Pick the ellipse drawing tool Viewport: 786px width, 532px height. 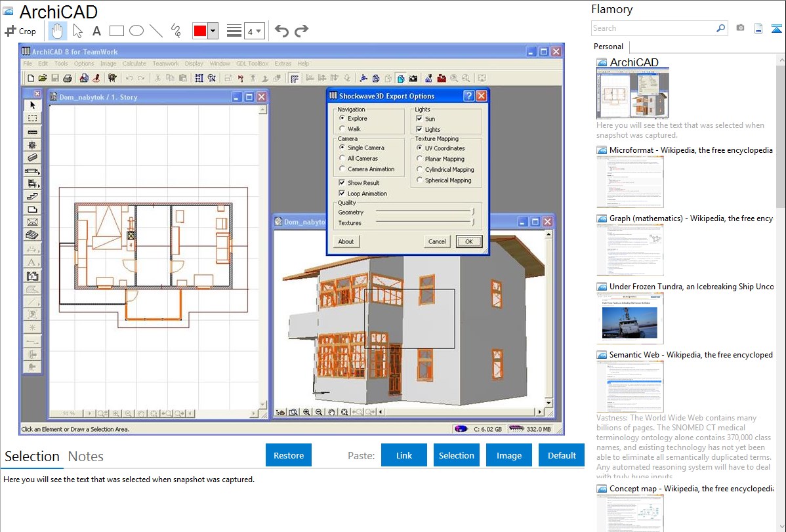tap(136, 31)
